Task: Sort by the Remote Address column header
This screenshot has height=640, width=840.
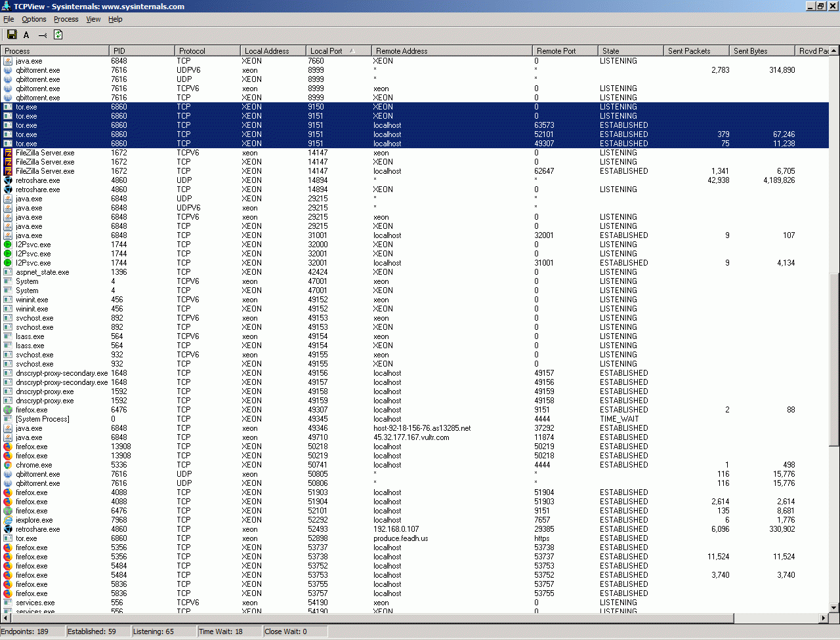Action: click(452, 50)
